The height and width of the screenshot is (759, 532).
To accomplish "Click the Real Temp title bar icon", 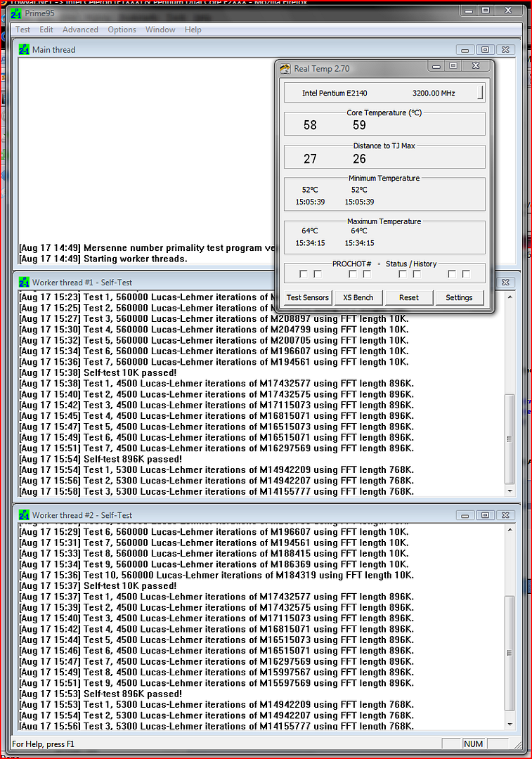I will pos(285,69).
